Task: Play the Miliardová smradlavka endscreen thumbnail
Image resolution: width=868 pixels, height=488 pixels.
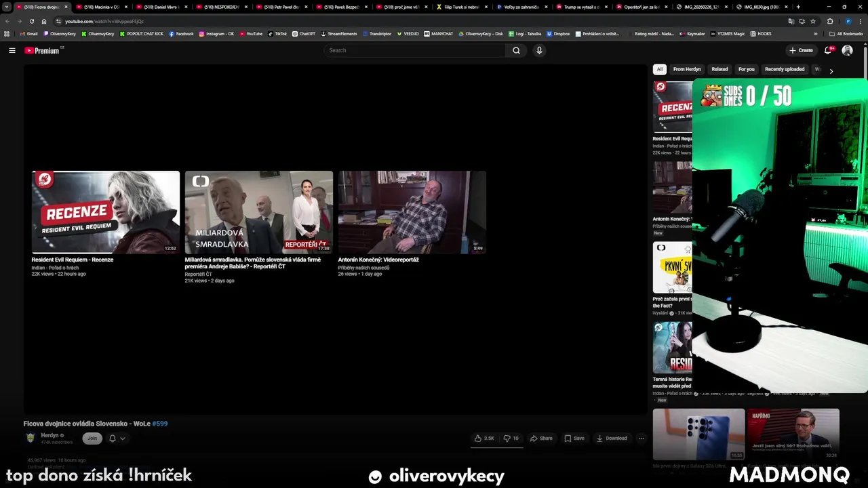Action: pyautogui.click(x=259, y=212)
